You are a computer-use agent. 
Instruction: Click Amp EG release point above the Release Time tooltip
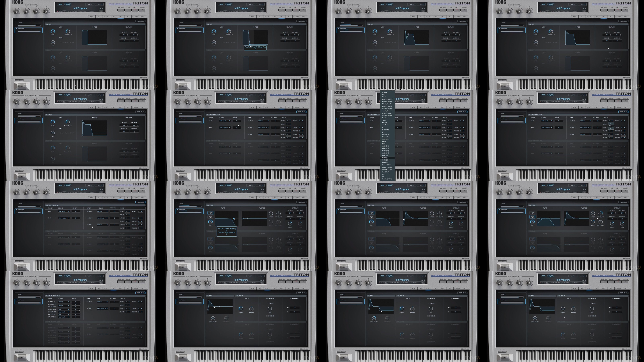click(250, 44)
